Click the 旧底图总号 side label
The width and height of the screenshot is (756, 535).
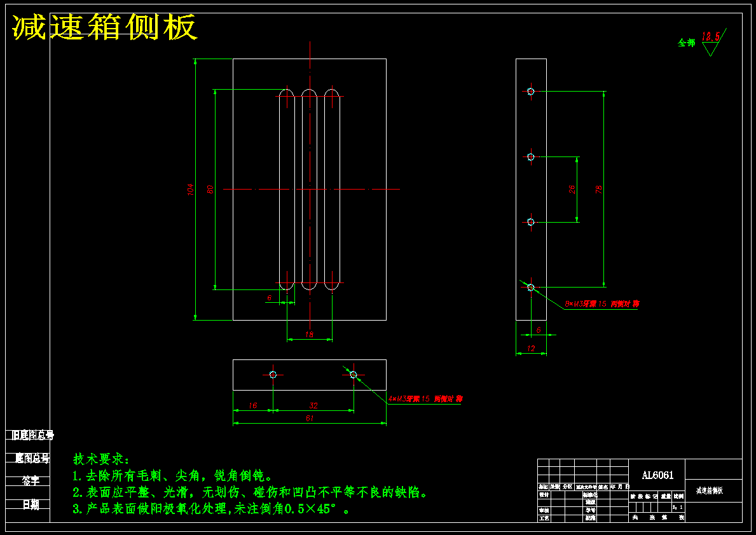click(33, 436)
